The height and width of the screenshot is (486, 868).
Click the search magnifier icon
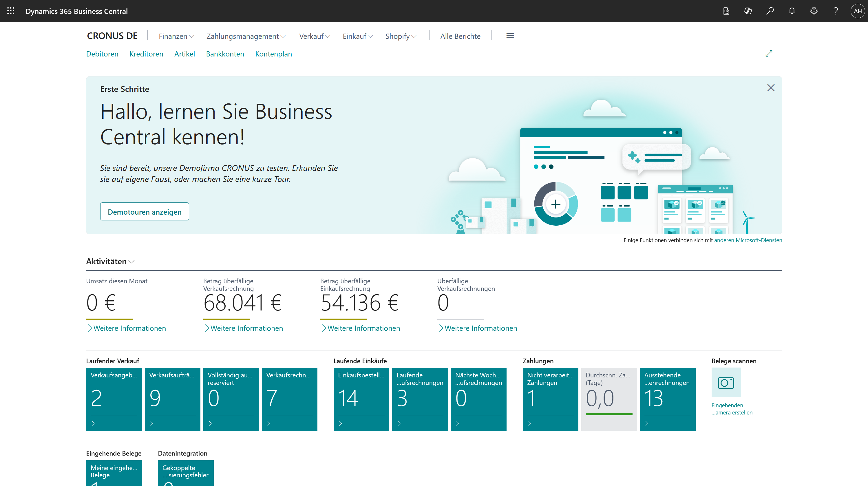[x=770, y=11]
